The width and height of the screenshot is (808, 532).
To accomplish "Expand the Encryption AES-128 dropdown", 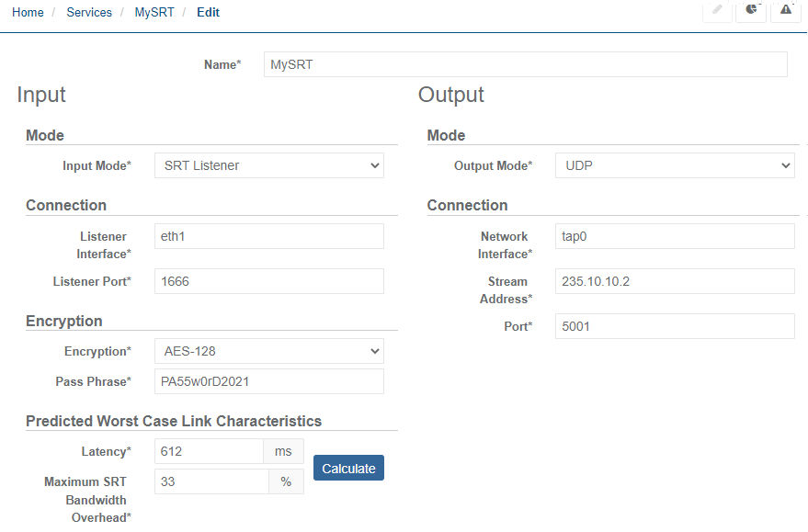I will tap(268, 351).
